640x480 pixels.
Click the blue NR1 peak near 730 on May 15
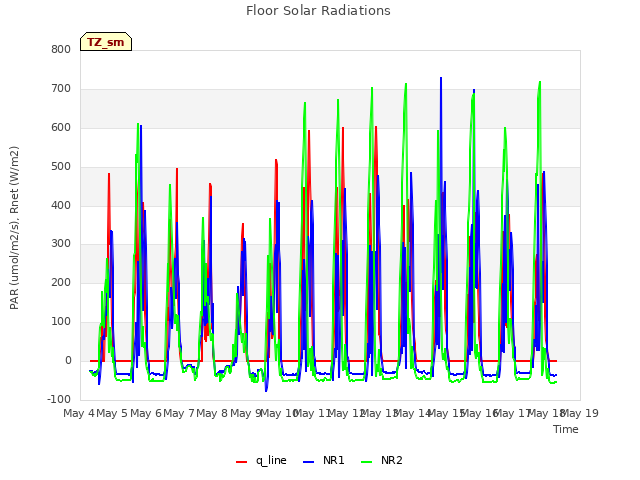[441, 78]
